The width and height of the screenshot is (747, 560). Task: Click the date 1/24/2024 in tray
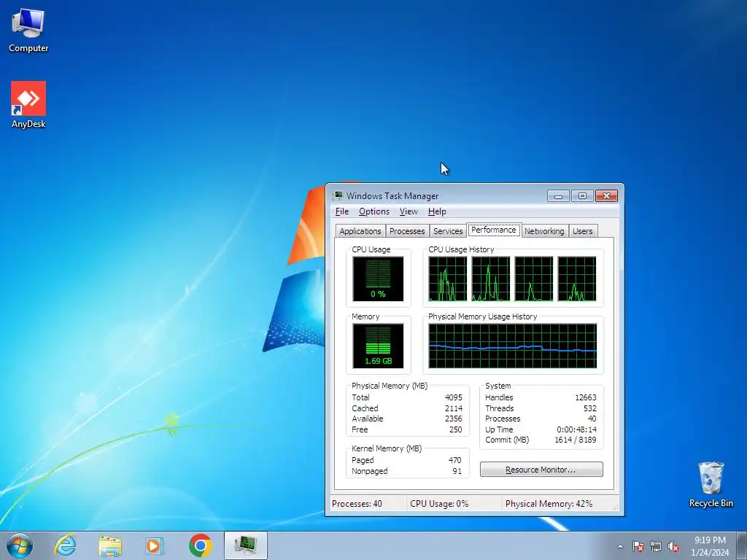point(710,553)
